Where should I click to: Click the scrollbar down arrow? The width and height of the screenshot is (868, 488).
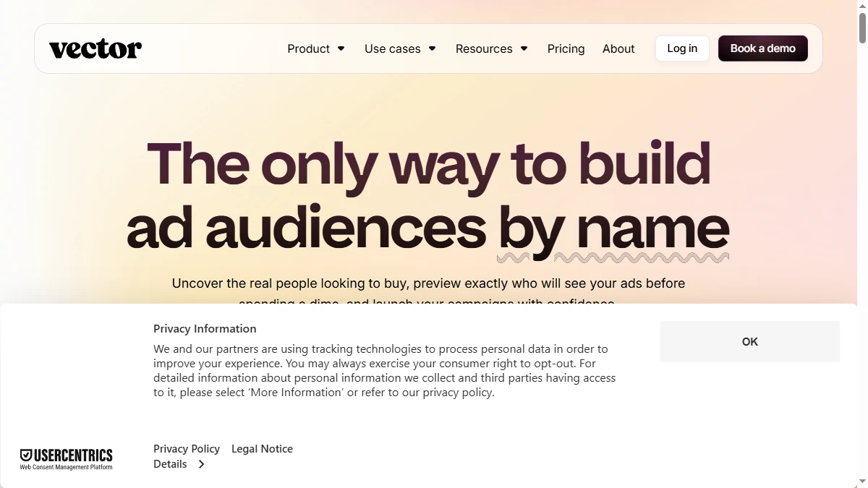[x=861, y=481]
